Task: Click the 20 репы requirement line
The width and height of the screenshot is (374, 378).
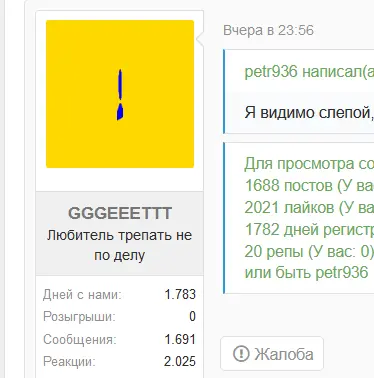Action: (x=309, y=251)
